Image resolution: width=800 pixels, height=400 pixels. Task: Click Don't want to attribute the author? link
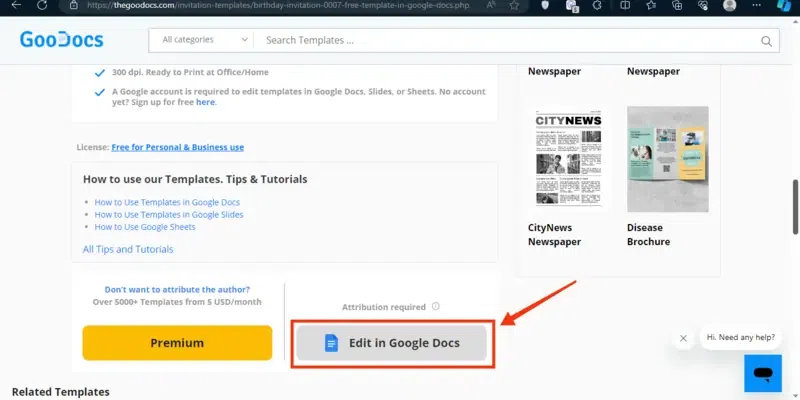[177, 289]
